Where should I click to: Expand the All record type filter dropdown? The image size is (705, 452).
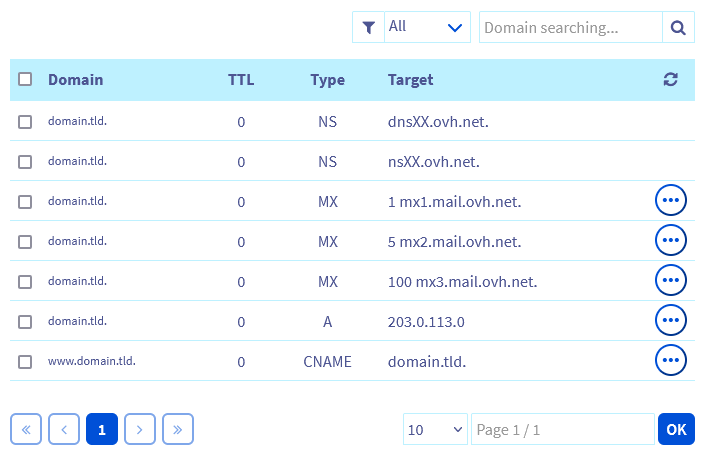[x=427, y=28]
